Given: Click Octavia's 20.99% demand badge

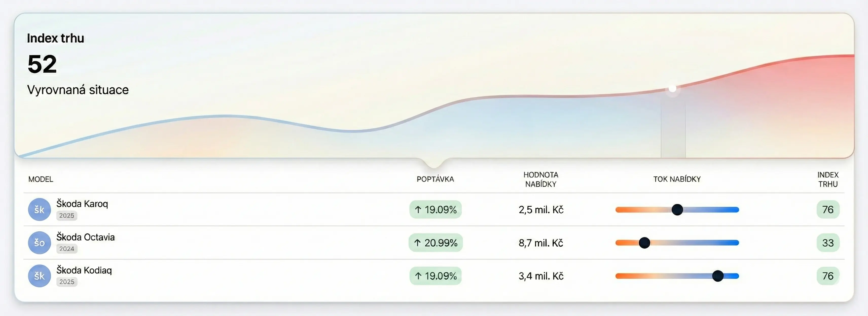Looking at the screenshot, I should pyautogui.click(x=435, y=243).
